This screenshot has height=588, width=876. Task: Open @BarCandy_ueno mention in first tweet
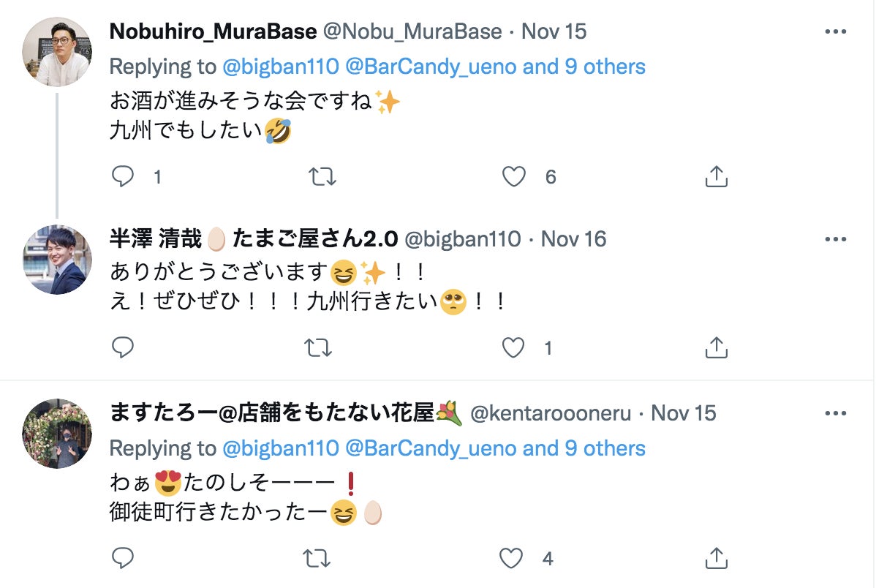(430, 67)
